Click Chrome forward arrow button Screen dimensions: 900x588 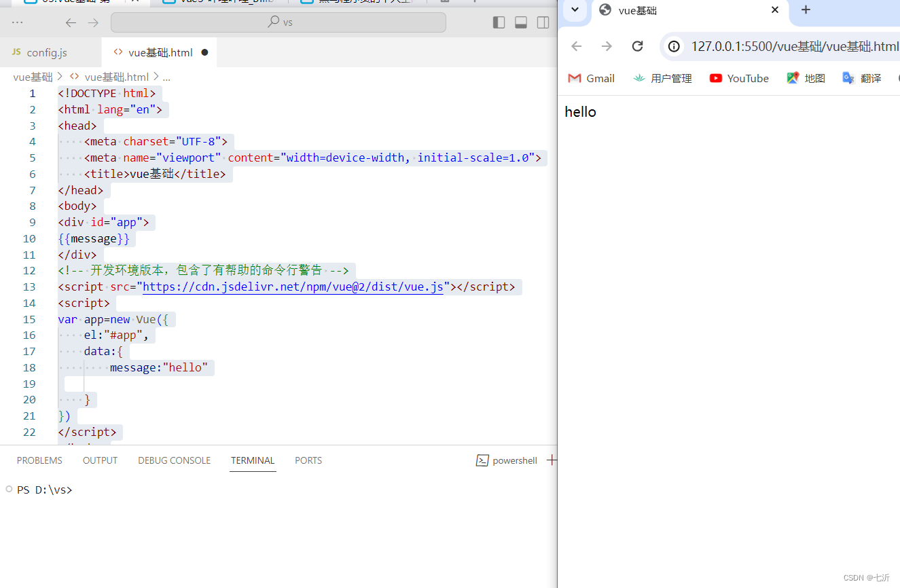click(607, 46)
